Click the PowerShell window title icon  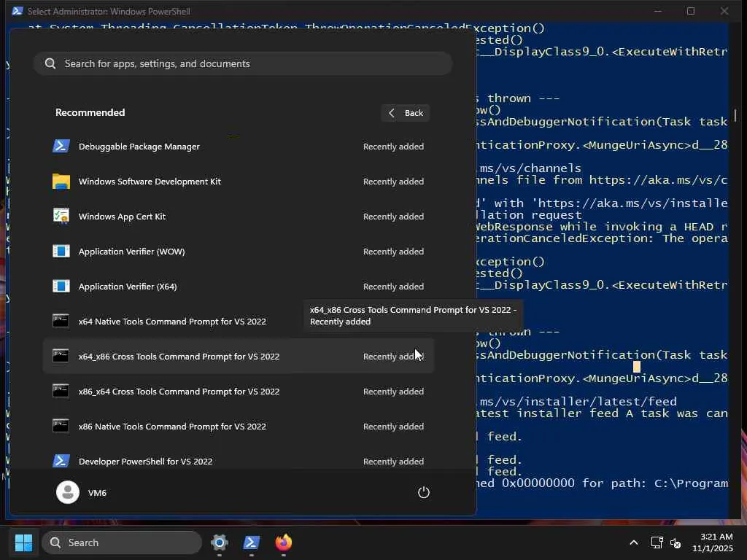[18, 11]
